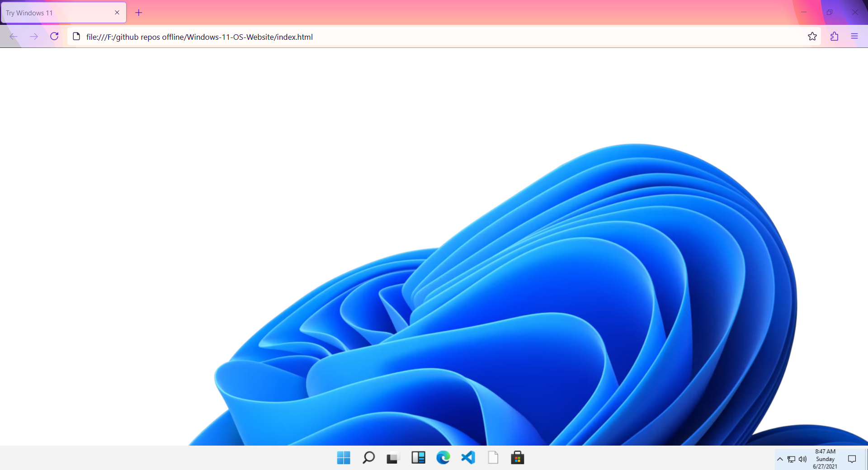
Task: Click the volume speaker tray icon
Action: coord(802,459)
